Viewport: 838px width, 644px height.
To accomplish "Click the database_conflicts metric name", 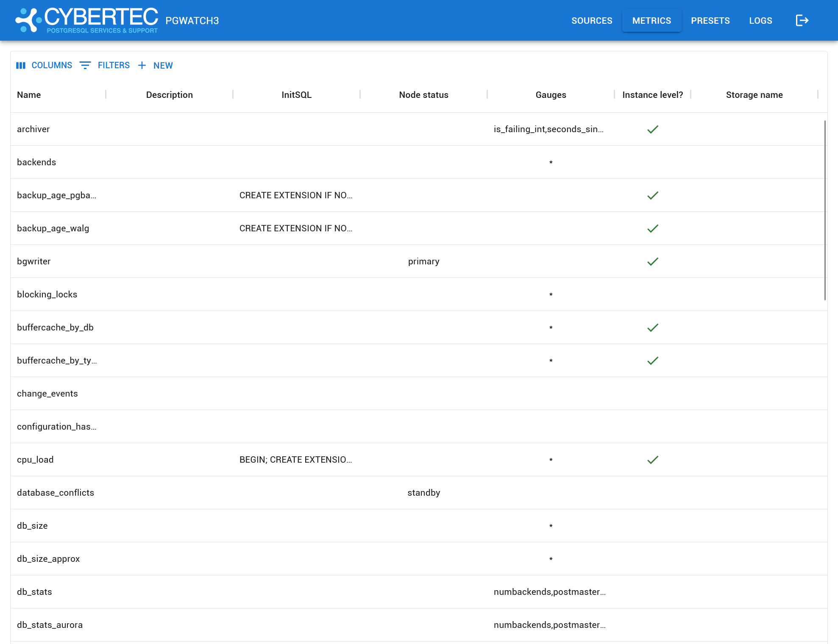I will pos(56,493).
